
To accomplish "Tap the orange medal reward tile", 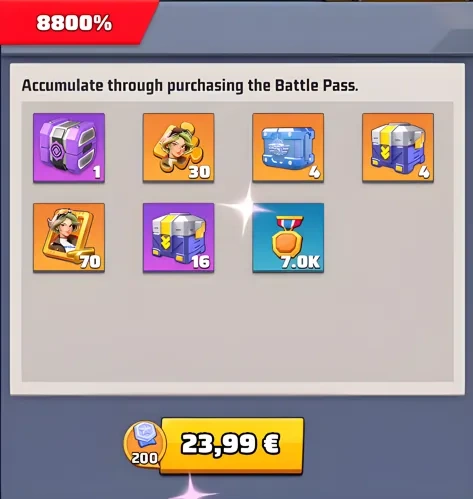I will click(288, 238).
